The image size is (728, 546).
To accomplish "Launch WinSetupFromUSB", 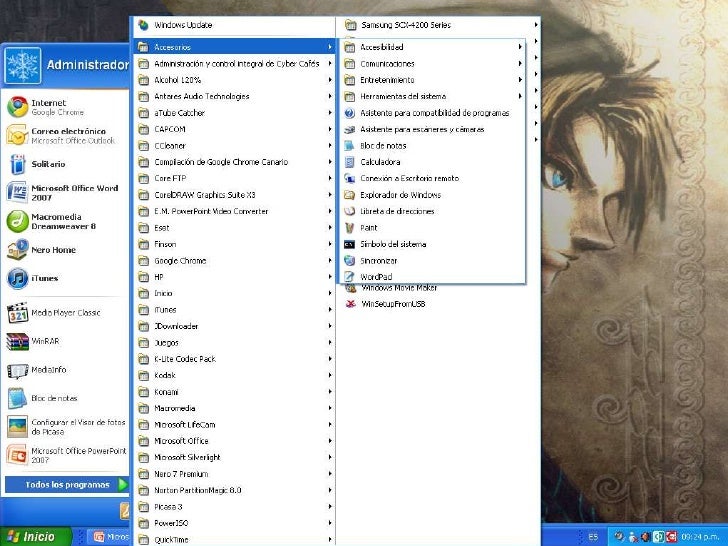I will point(393,304).
